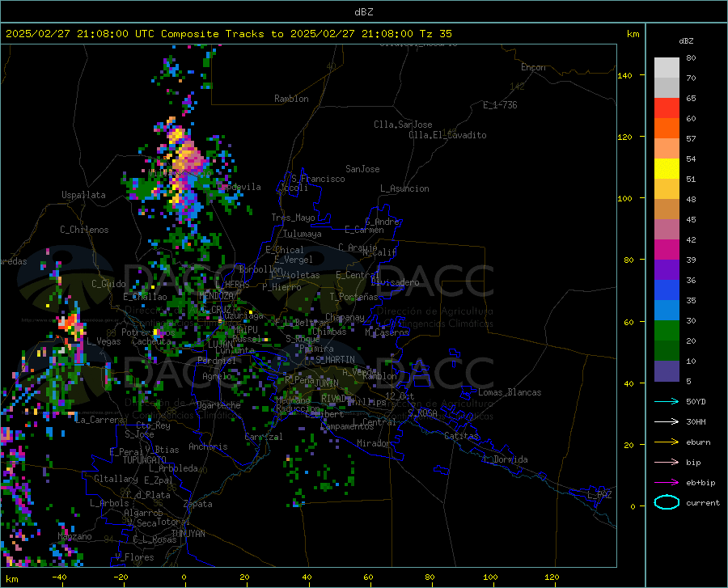Click the 'L_Asuncion' map label
The width and height of the screenshot is (728, 588).
[404, 188]
